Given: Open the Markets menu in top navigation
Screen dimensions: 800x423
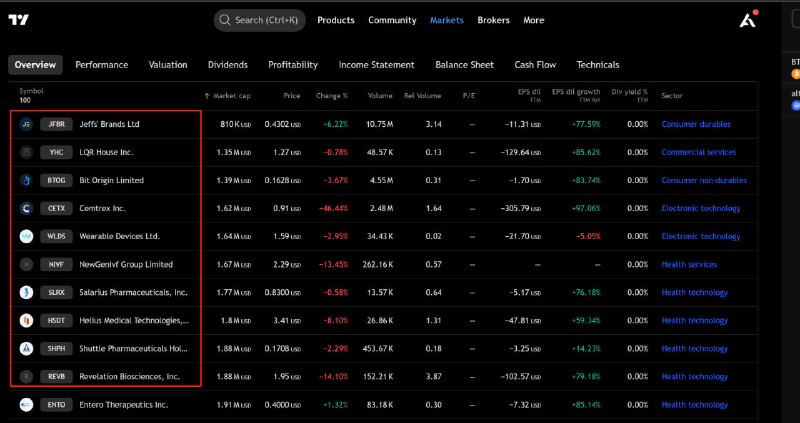Looking at the screenshot, I should pos(446,20).
